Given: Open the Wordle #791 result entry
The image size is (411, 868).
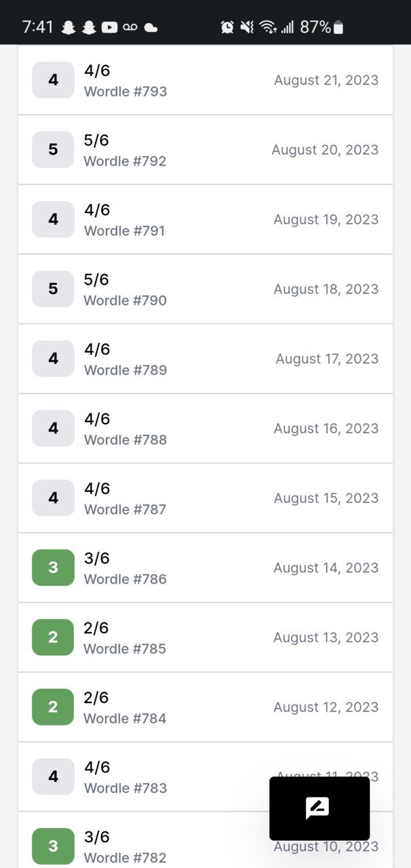Looking at the screenshot, I should [x=206, y=219].
